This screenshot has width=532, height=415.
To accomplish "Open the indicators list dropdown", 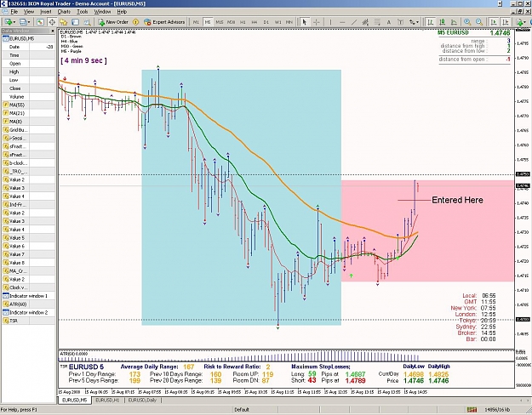I will click(521, 22).
